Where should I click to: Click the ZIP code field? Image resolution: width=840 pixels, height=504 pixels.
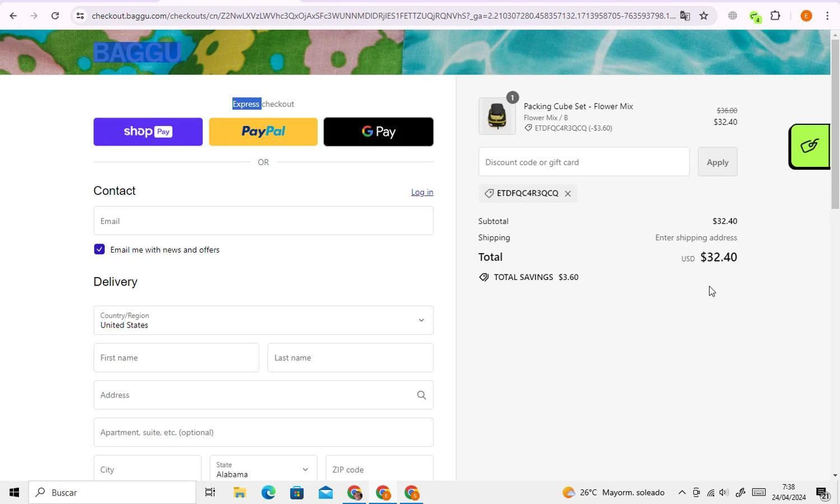(x=380, y=469)
